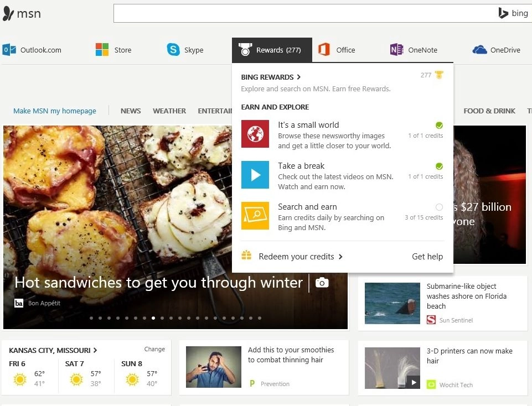Image resolution: width=532 pixels, height=406 pixels.
Task: Click the Bon Appétit 'ba' source logo
Action: pyautogui.click(x=19, y=303)
